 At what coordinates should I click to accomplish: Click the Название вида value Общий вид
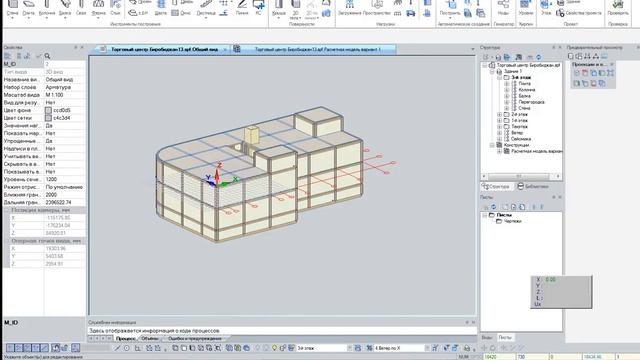tap(64, 79)
